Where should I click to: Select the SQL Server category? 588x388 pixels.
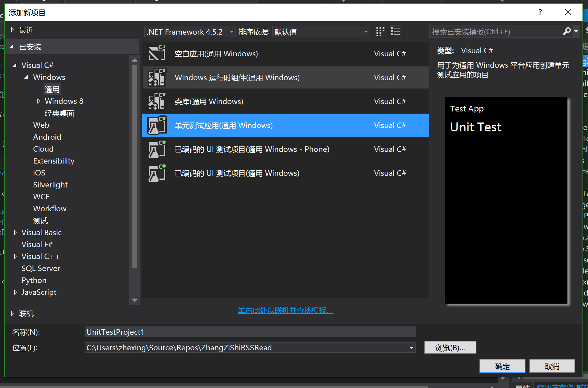pos(41,268)
